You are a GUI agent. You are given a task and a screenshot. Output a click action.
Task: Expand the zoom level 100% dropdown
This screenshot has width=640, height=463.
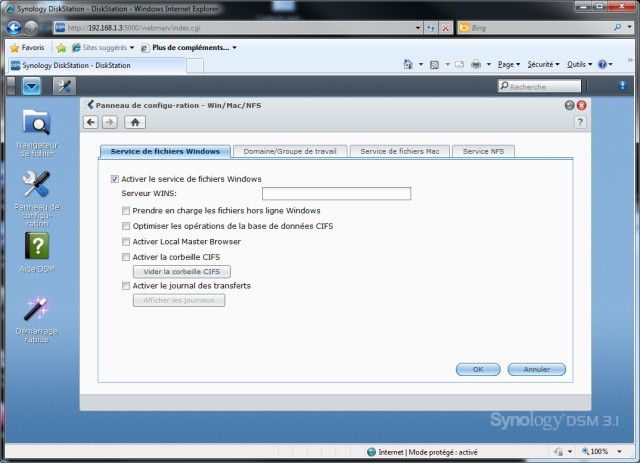tap(619, 452)
